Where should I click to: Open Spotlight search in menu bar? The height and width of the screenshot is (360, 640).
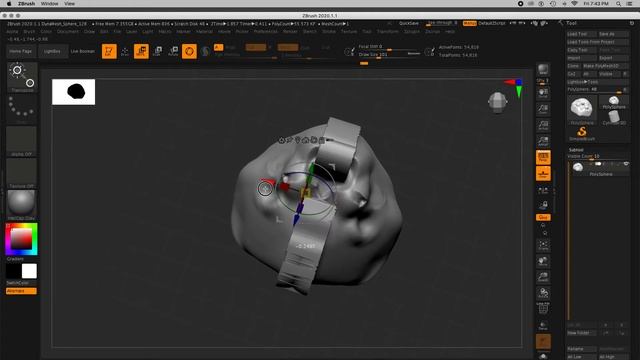pos(619,4)
